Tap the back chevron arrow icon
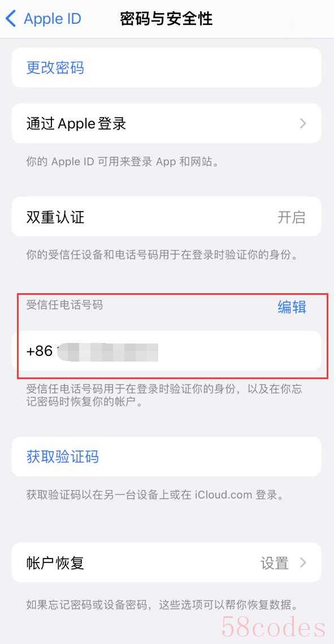Image resolution: width=334 pixels, height=644 pixels. click(x=11, y=19)
